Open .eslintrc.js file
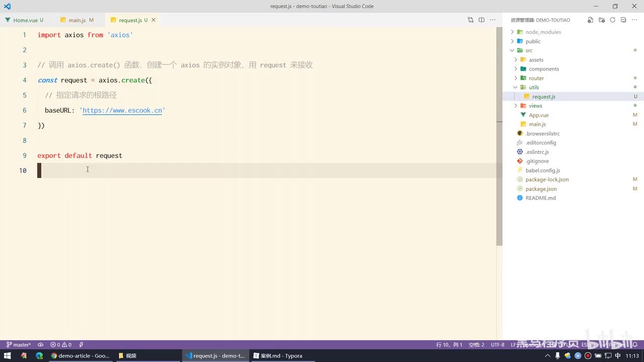 (x=573, y=152)
